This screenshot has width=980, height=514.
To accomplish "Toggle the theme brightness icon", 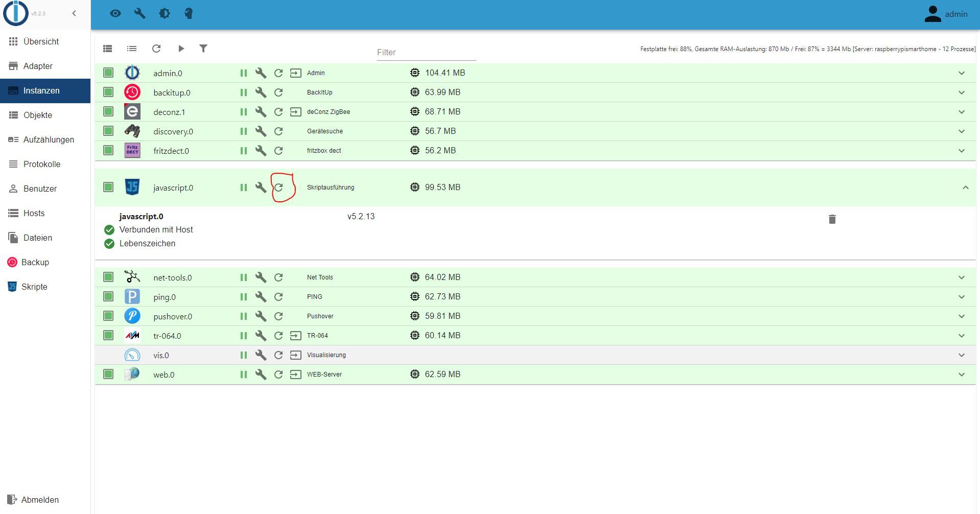I will [x=165, y=14].
